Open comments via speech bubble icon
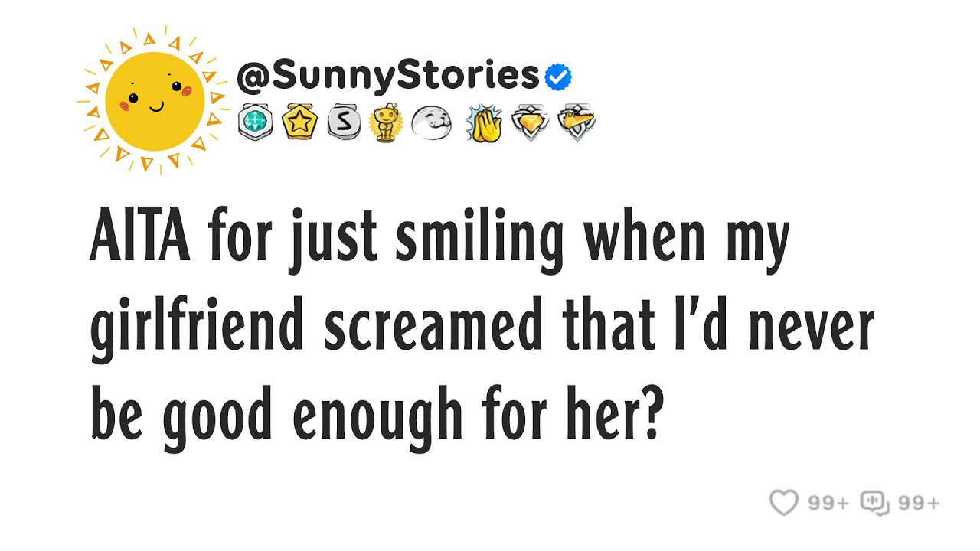980x551 pixels. point(875,503)
